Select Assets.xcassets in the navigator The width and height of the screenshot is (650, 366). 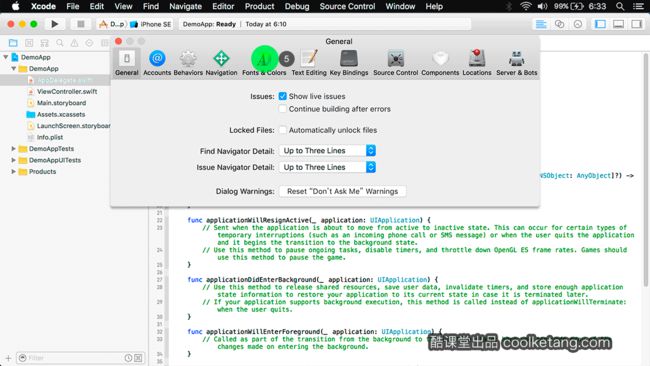coord(61,114)
